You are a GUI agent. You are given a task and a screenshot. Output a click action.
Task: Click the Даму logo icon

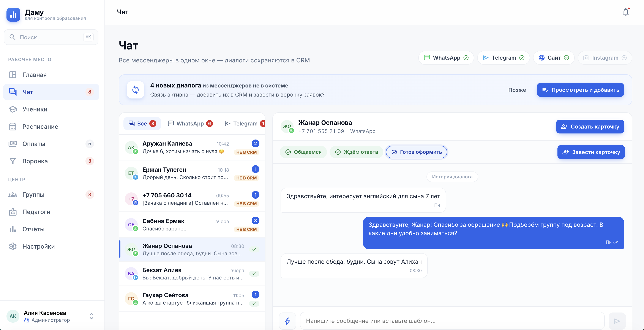tap(13, 15)
